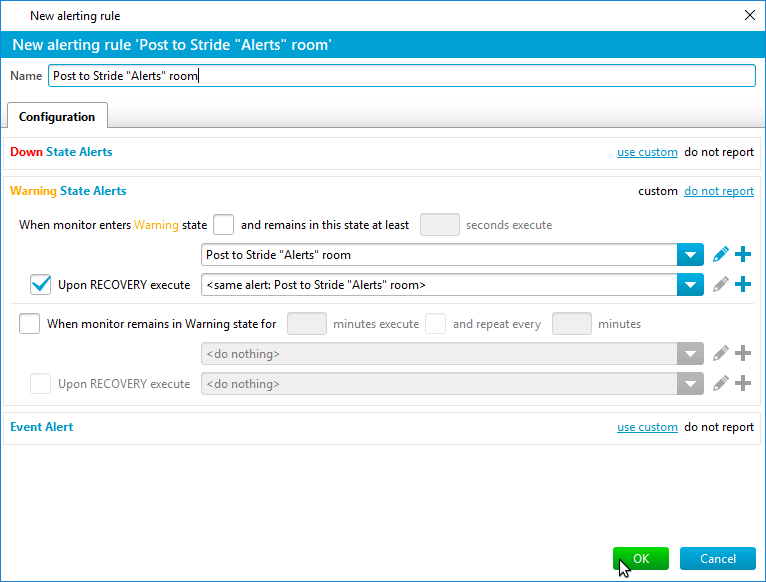Click pencil icon beside first 'do nothing' dropdown
Screen dimensions: 766x582
point(721,353)
